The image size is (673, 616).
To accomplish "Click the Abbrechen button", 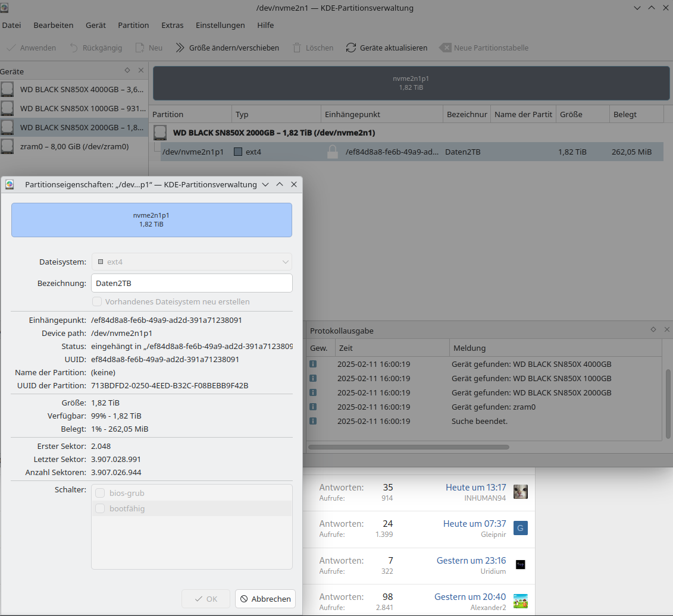I will pos(265,599).
